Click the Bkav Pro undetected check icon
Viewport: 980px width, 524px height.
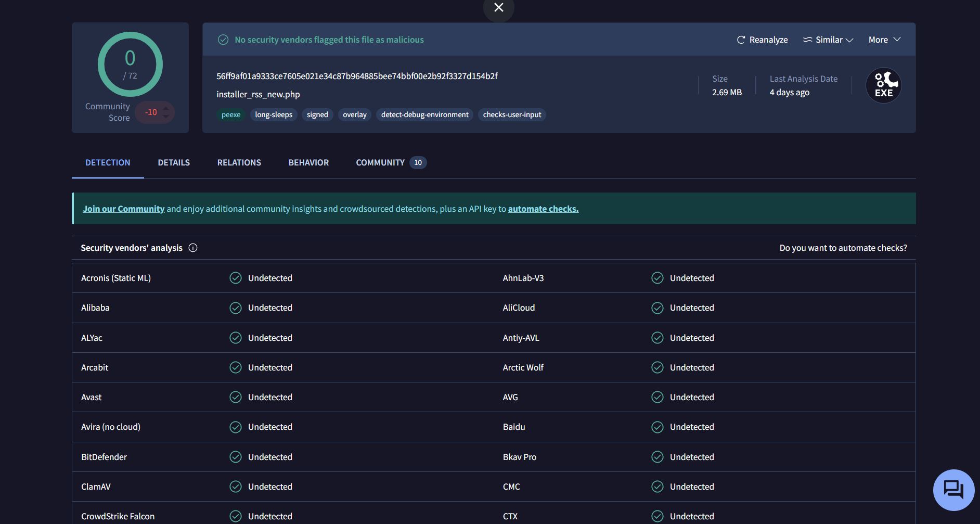657,457
